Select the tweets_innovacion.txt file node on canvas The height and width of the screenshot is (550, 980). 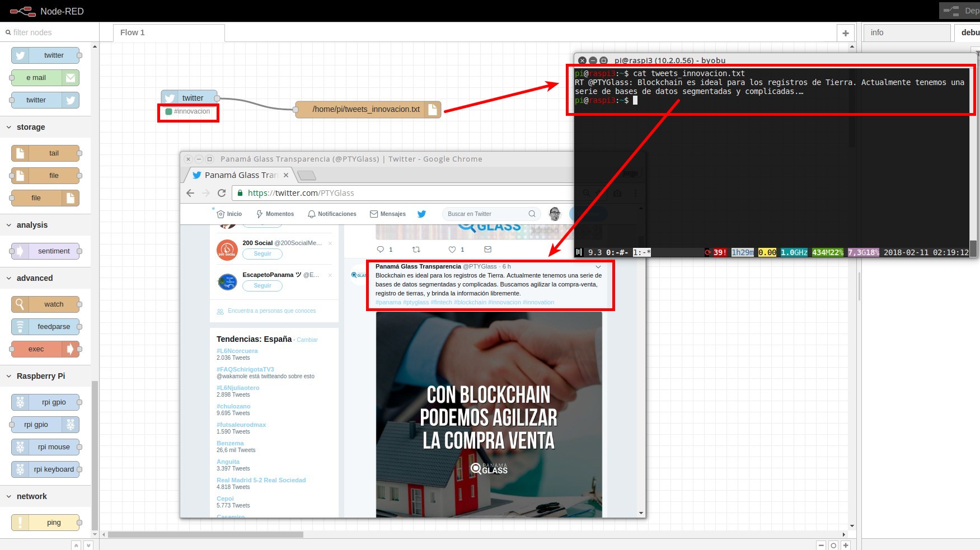point(368,109)
